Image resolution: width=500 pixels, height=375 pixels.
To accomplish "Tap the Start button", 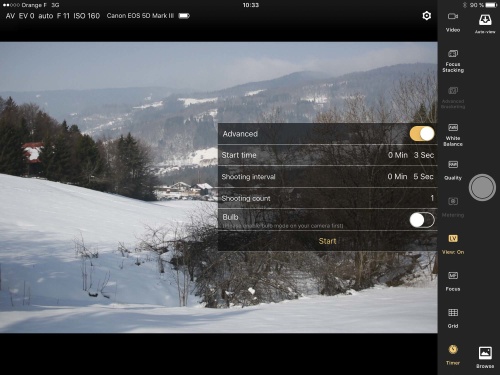I will click(327, 241).
